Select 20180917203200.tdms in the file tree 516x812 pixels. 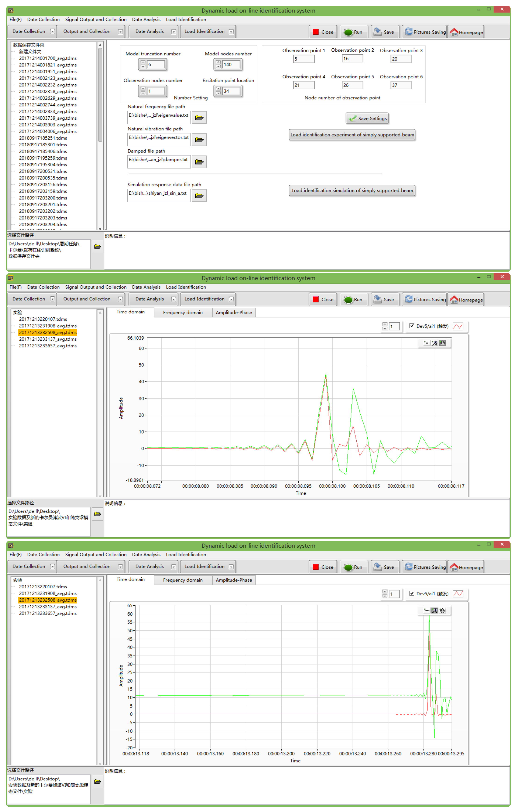pyautogui.click(x=43, y=198)
